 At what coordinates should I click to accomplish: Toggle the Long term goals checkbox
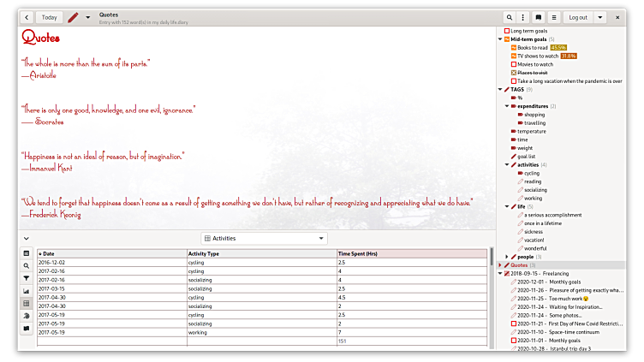(x=507, y=31)
